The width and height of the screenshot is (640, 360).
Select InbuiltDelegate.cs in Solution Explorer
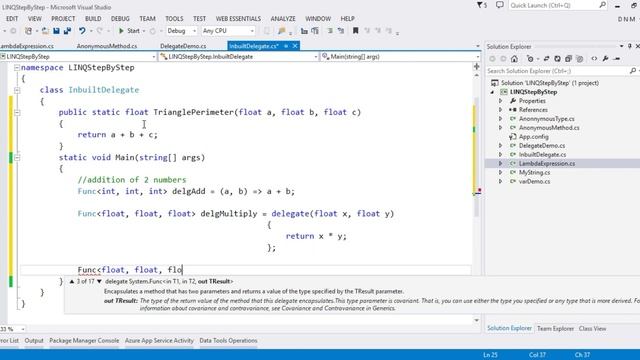coord(542,155)
